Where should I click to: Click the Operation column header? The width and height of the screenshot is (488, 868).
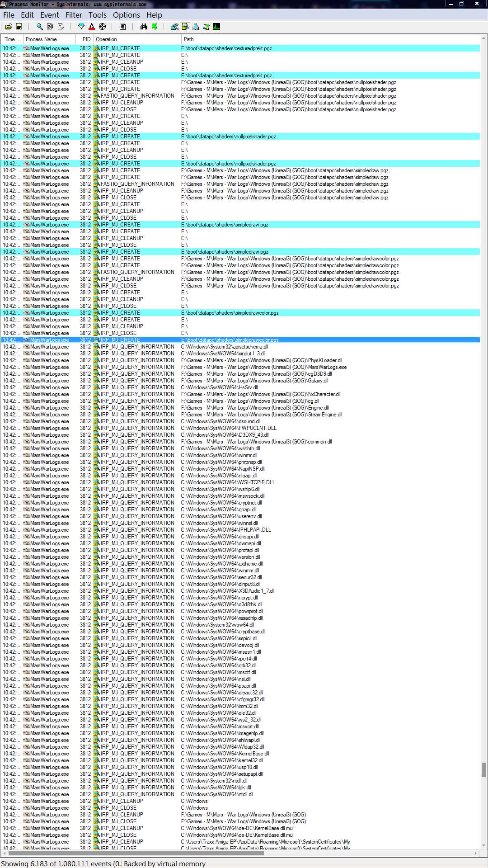coord(137,39)
